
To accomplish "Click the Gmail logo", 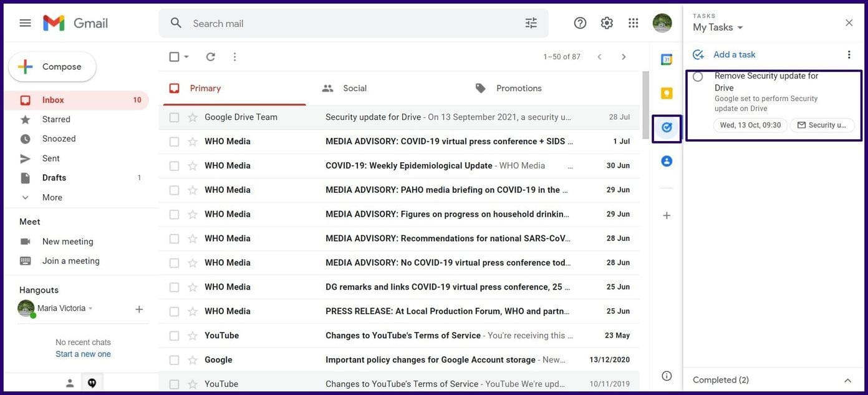I will pos(75,23).
